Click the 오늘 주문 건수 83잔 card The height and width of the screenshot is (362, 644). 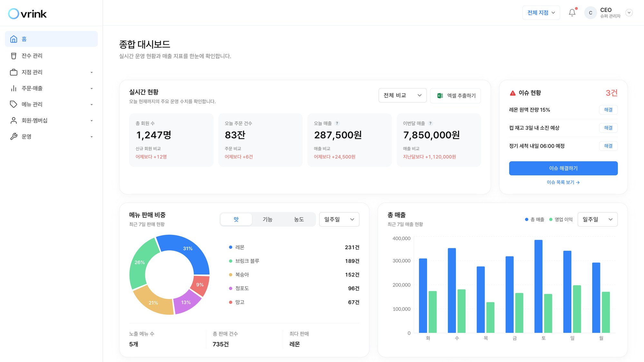pos(260,140)
